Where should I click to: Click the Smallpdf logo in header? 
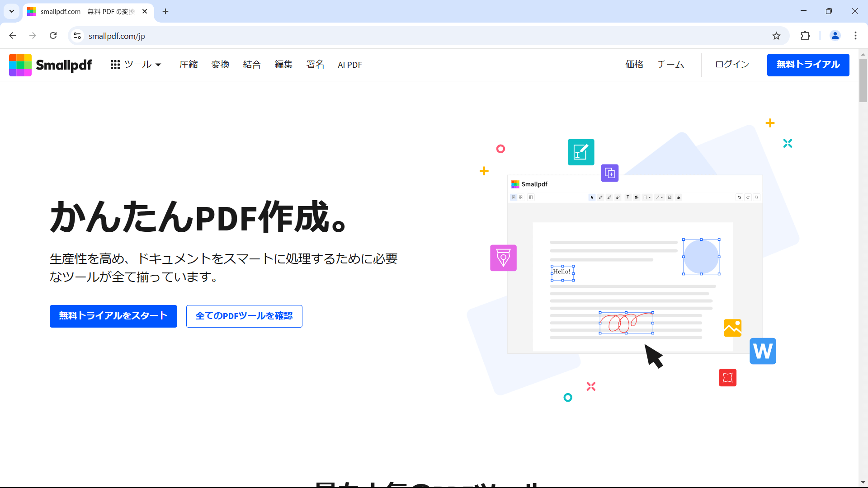tap(50, 65)
